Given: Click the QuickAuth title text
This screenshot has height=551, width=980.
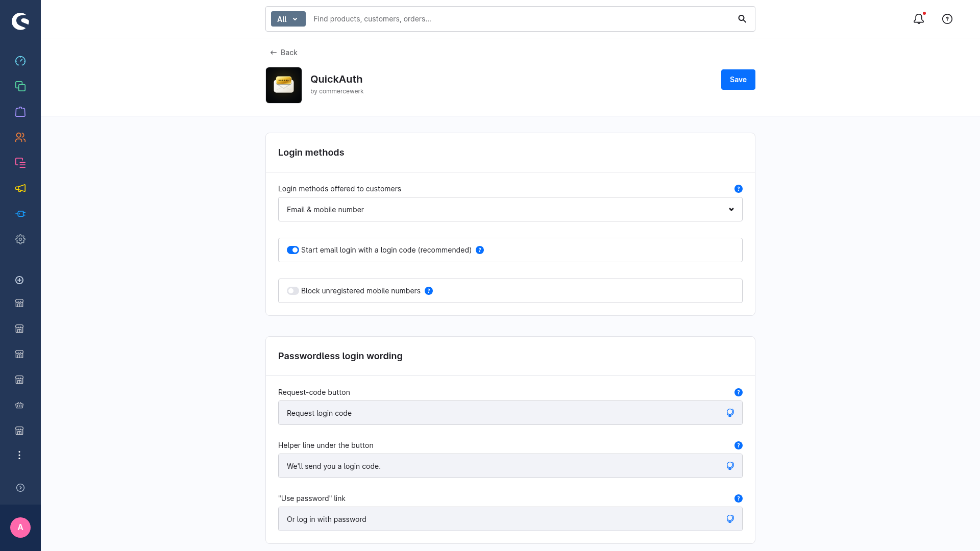Looking at the screenshot, I should coord(336,79).
